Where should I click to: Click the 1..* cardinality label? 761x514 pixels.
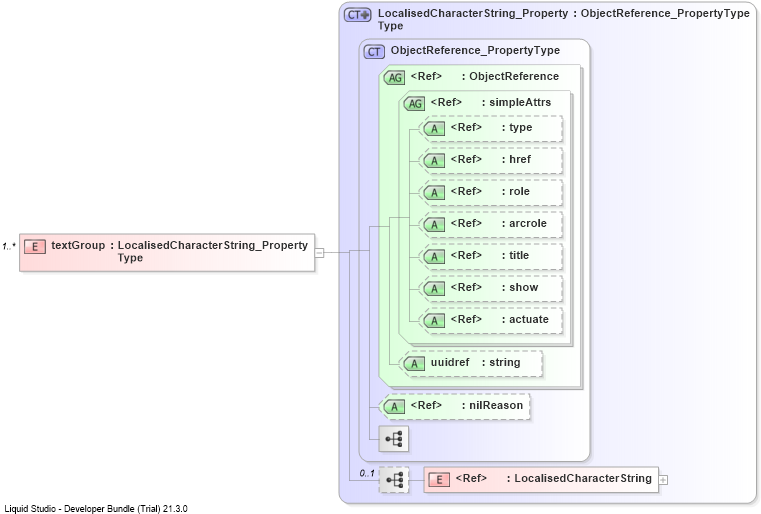coord(9,247)
